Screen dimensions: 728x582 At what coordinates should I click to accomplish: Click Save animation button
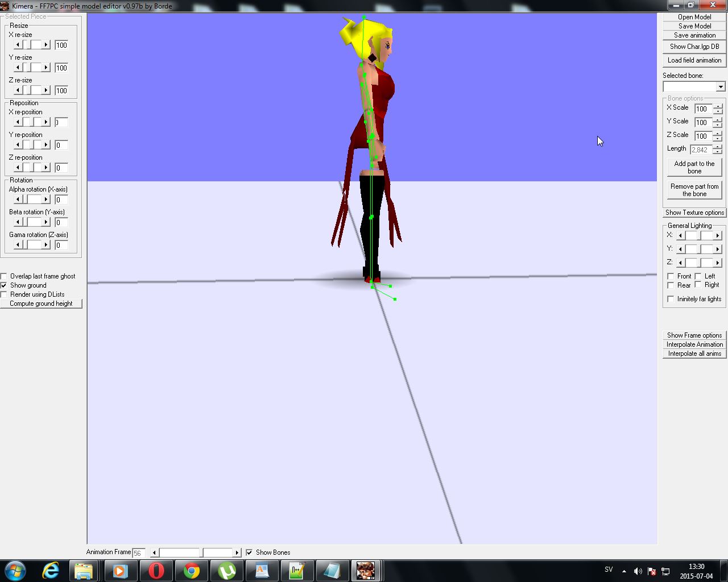point(694,35)
